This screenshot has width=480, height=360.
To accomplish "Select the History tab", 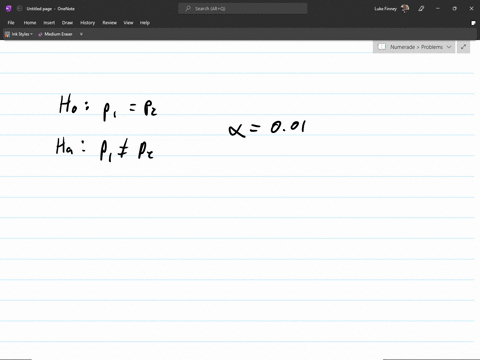I will pyautogui.click(x=87, y=23).
